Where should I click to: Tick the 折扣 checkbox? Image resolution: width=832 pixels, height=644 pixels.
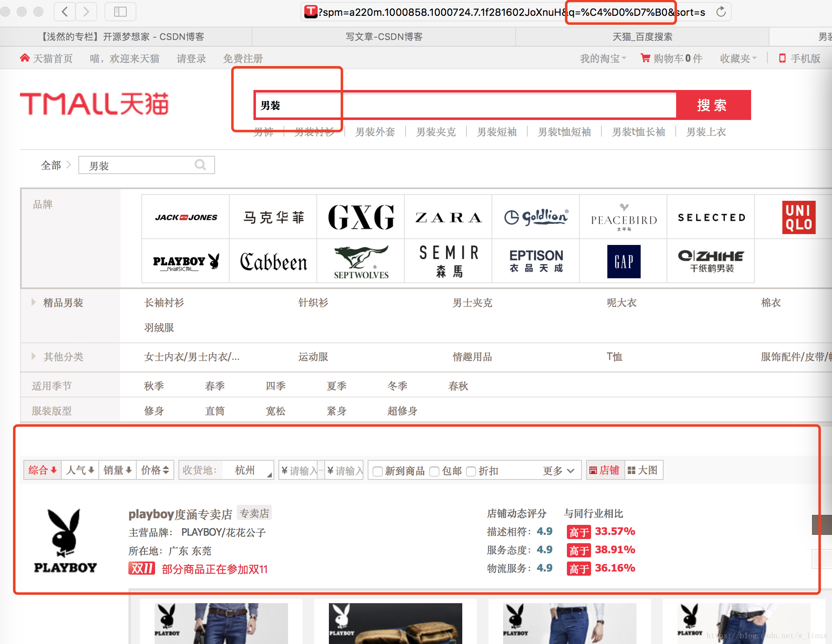point(471,471)
